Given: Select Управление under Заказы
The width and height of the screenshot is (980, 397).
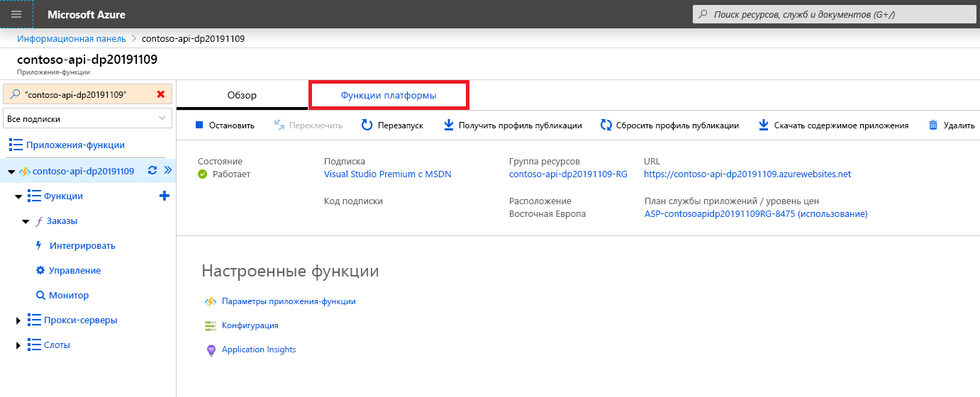Looking at the screenshot, I should point(74,270).
